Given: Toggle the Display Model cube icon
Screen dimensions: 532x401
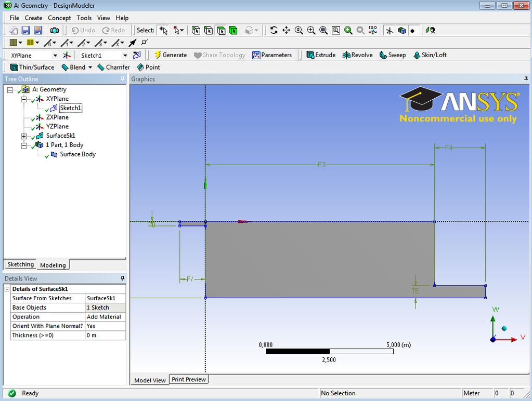Looking at the screenshot, I should (402, 31).
